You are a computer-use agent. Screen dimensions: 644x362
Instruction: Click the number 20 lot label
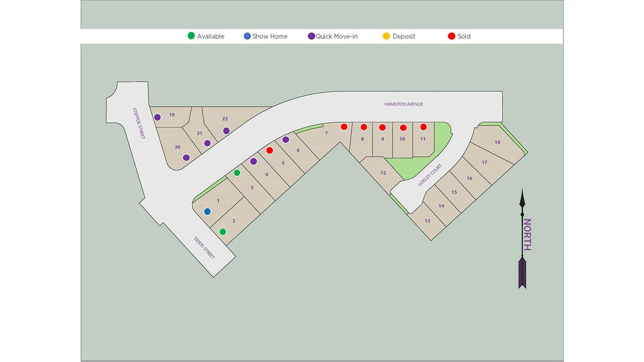[x=177, y=147]
